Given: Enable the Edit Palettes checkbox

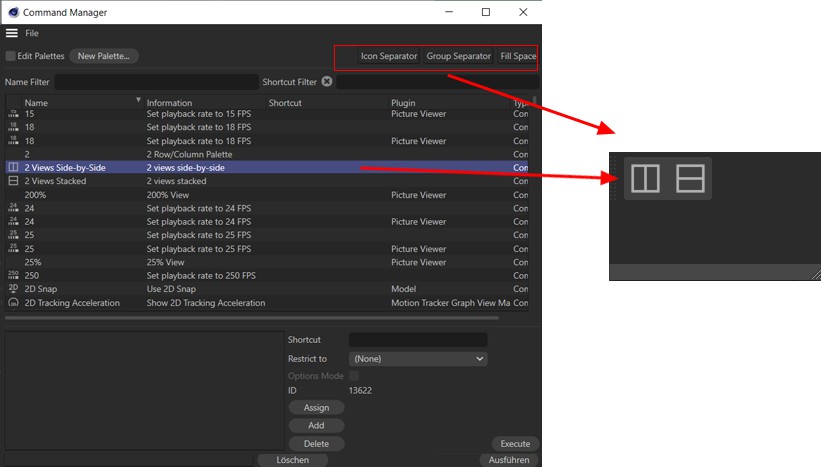Looking at the screenshot, I should click(11, 56).
